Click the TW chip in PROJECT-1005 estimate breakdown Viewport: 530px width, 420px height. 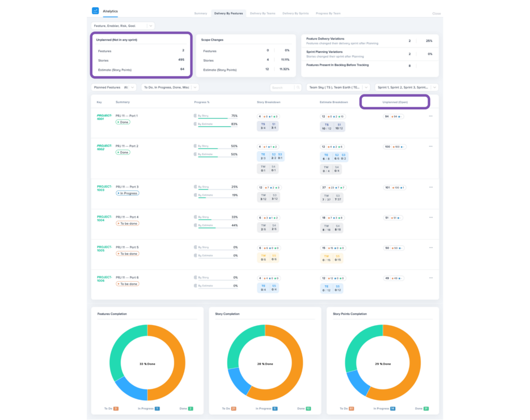(x=328, y=255)
